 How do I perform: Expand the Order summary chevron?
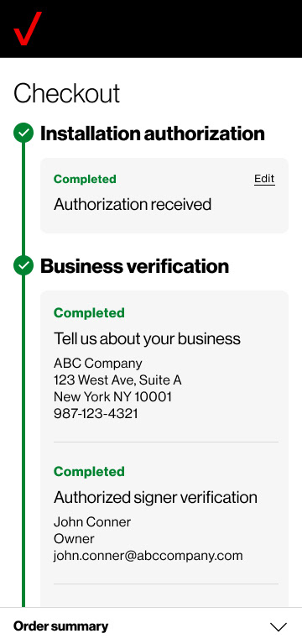click(279, 626)
